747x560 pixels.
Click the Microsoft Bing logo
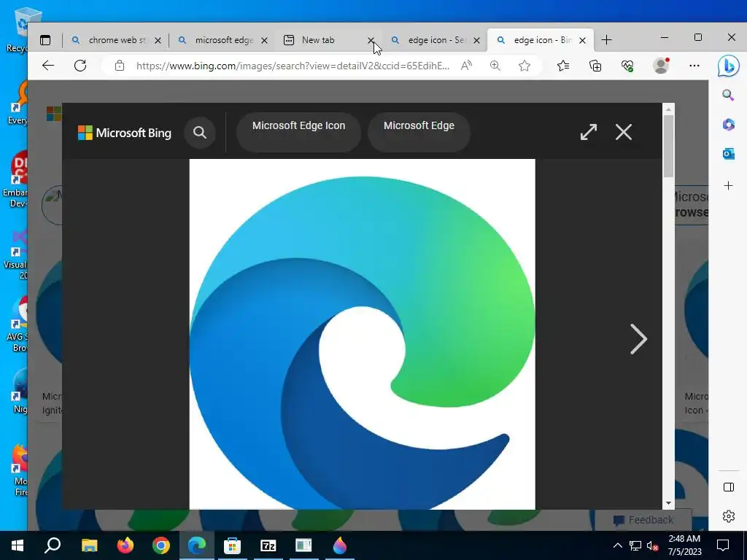(124, 133)
